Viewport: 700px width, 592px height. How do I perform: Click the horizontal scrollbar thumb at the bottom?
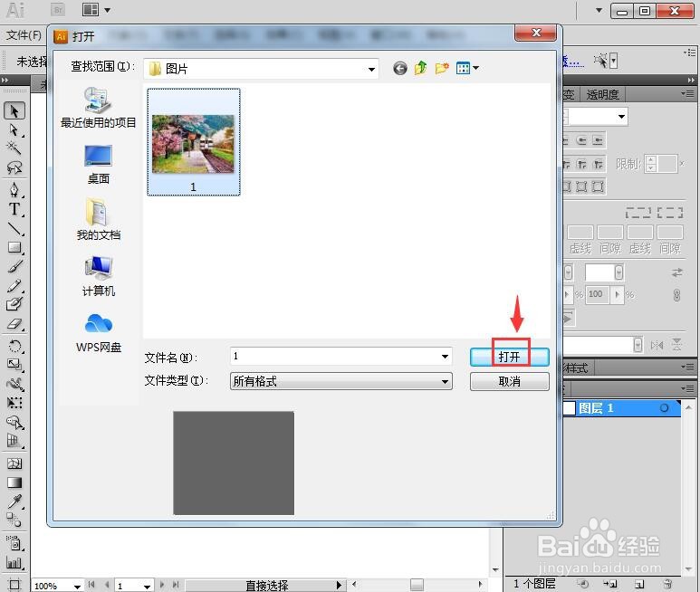pos(417,584)
